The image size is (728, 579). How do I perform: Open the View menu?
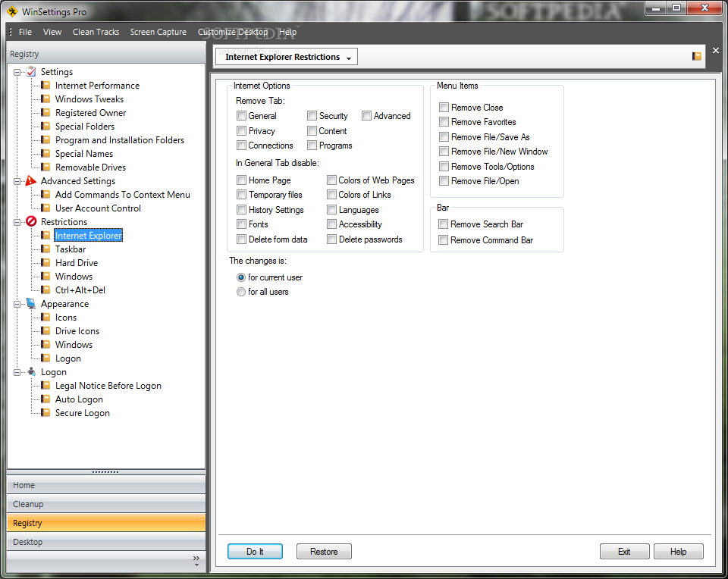(52, 32)
